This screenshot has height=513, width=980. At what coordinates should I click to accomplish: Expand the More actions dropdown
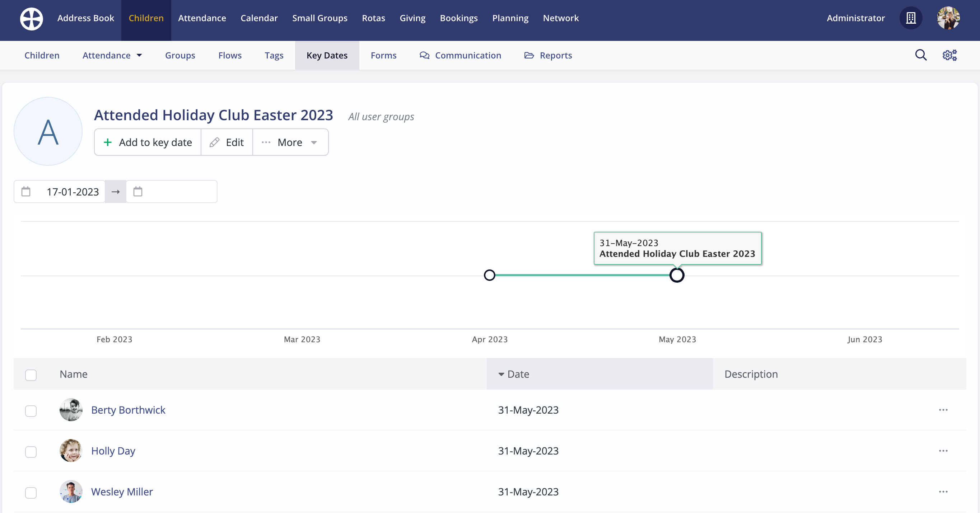click(x=290, y=142)
